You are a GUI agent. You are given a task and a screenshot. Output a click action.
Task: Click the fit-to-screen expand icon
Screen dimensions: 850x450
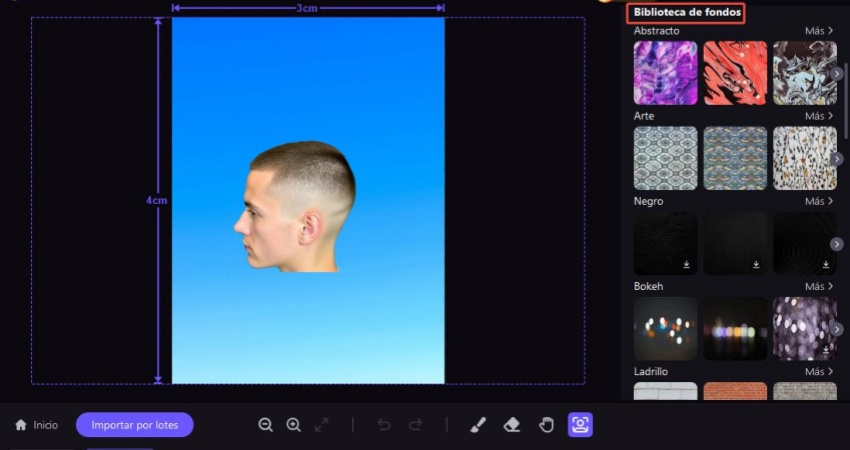321,425
